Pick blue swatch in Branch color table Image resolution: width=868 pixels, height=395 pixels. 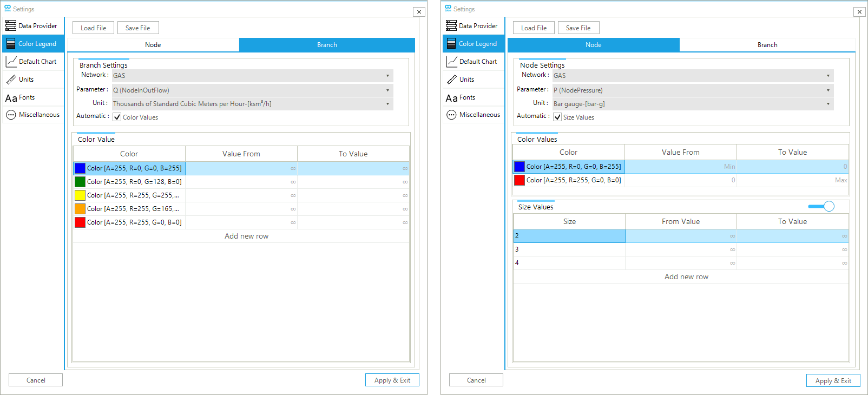(80, 168)
